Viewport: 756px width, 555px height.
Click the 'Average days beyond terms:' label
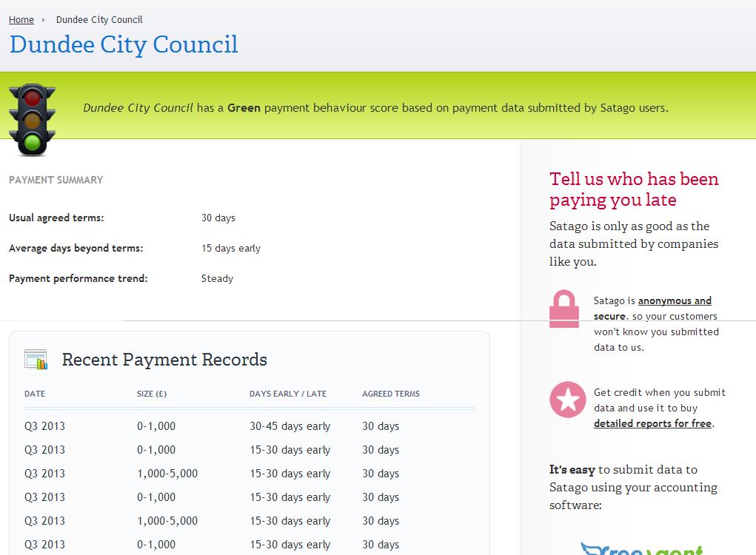(76, 248)
